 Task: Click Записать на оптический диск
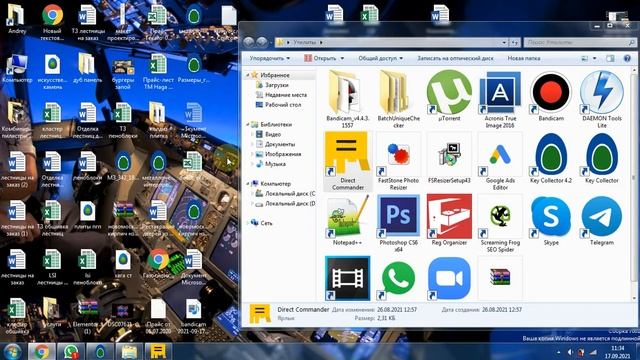click(455, 58)
